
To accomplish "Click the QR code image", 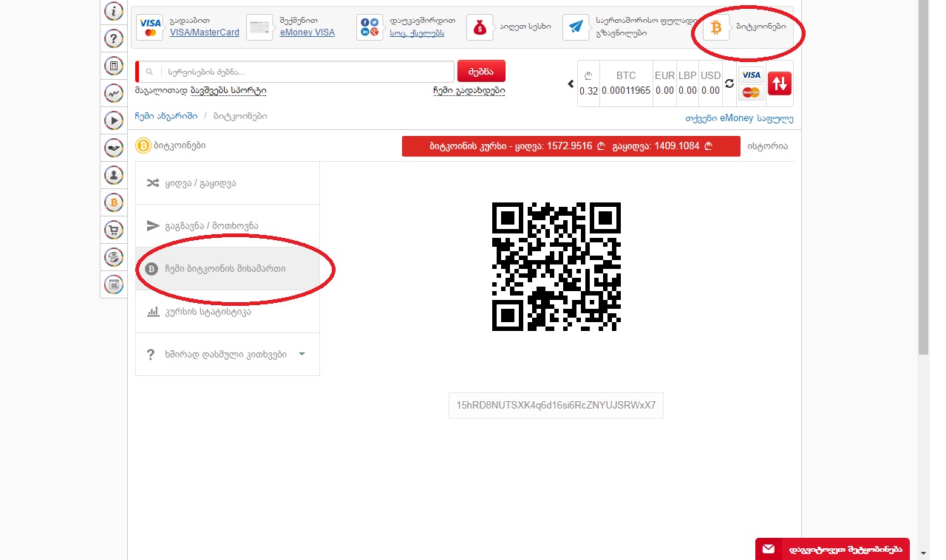I will click(x=556, y=267).
